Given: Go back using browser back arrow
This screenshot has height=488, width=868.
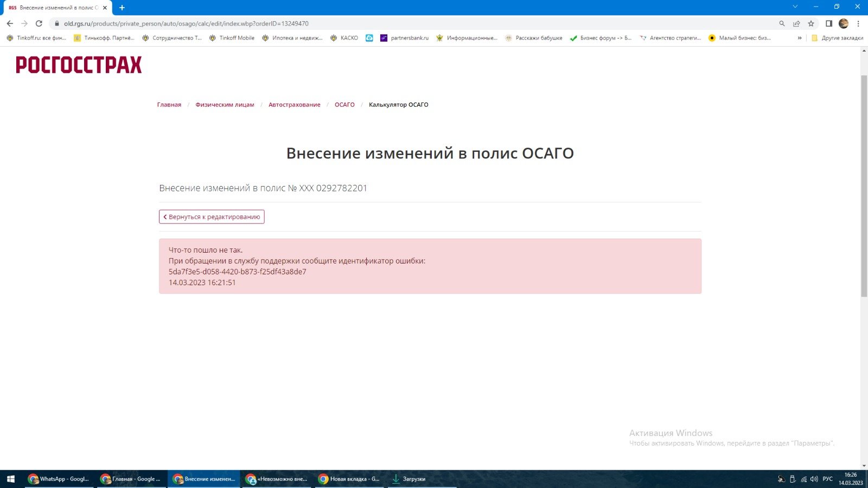Looking at the screenshot, I should point(10,23).
